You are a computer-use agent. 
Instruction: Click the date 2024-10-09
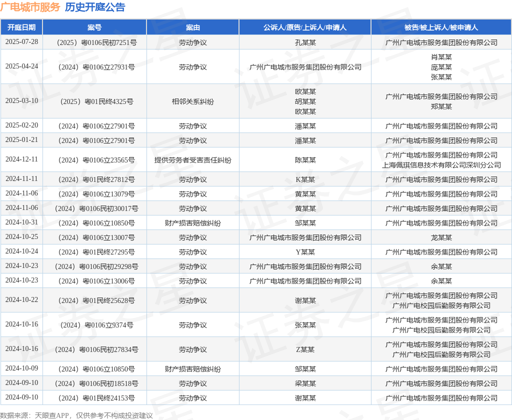click(21, 368)
